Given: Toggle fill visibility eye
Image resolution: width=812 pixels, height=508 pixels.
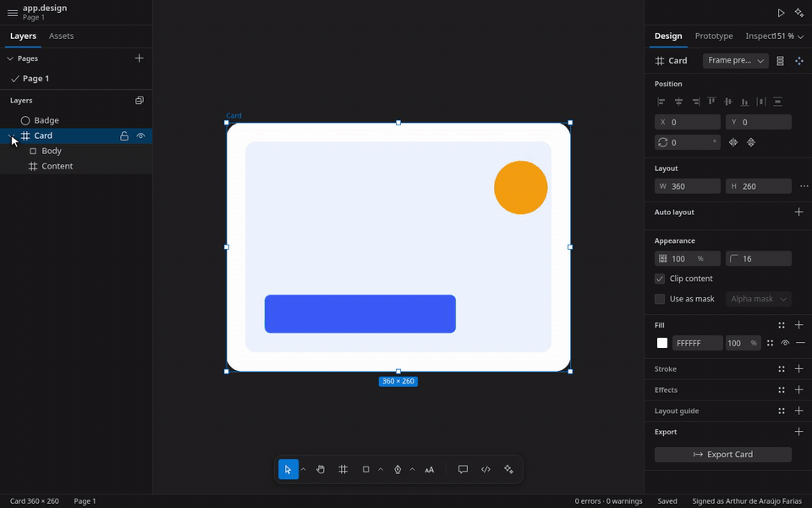Looking at the screenshot, I should (785, 343).
